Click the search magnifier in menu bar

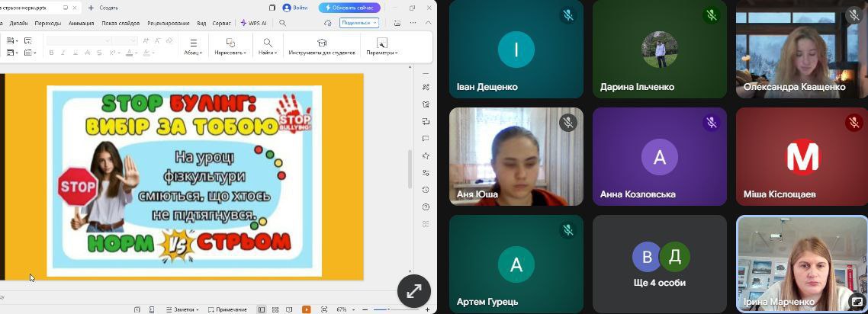(x=282, y=23)
